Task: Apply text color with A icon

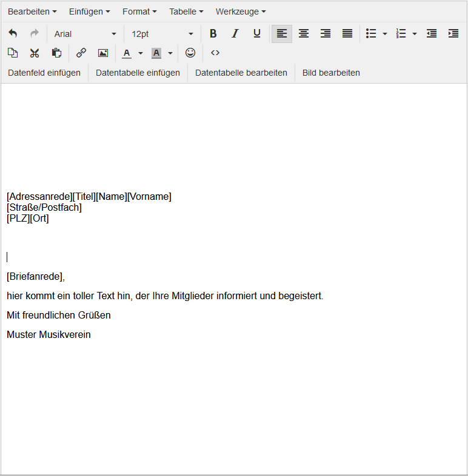Action: click(x=127, y=53)
